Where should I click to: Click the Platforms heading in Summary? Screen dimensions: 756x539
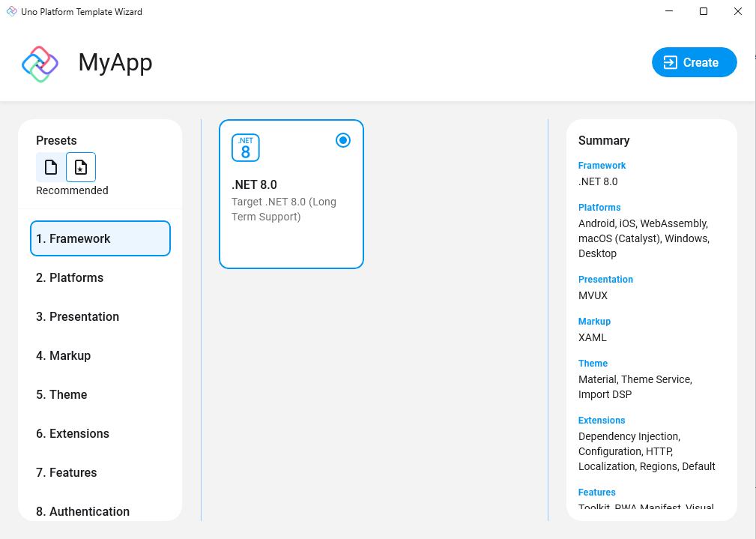599,208
